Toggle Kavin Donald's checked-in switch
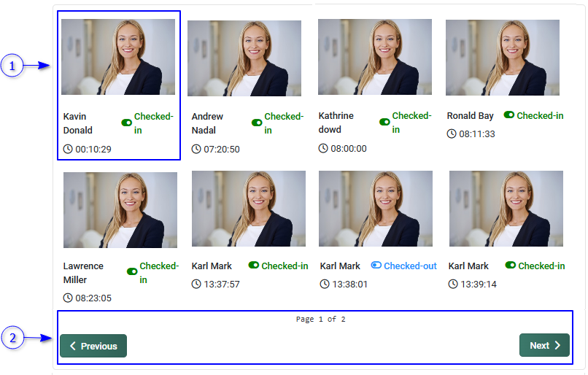 pyautogui.click(x=127, y=123)
